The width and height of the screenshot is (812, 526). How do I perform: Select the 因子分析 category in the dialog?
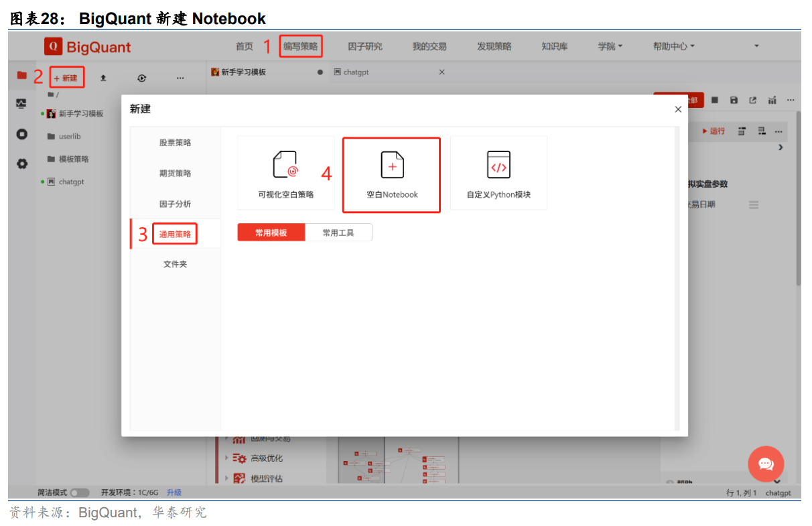tap(176, 204)
